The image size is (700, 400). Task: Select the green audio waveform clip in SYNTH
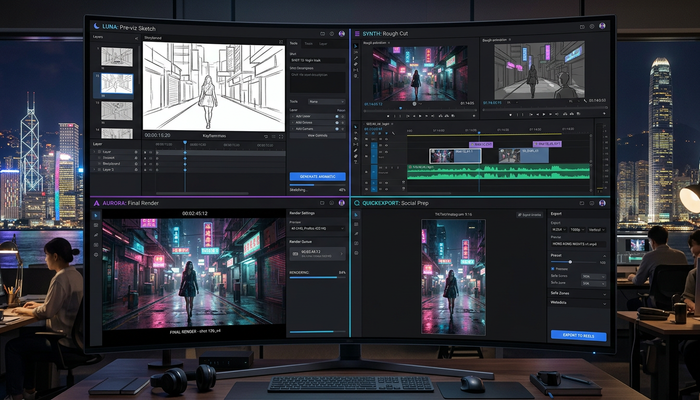point(498,172)
